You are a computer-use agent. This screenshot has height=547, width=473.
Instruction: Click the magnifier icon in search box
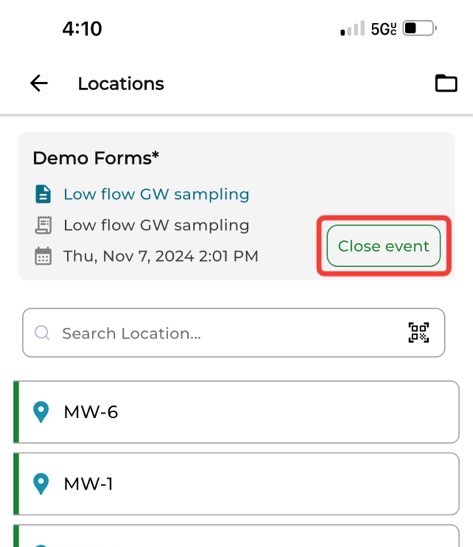click(42, 333)
